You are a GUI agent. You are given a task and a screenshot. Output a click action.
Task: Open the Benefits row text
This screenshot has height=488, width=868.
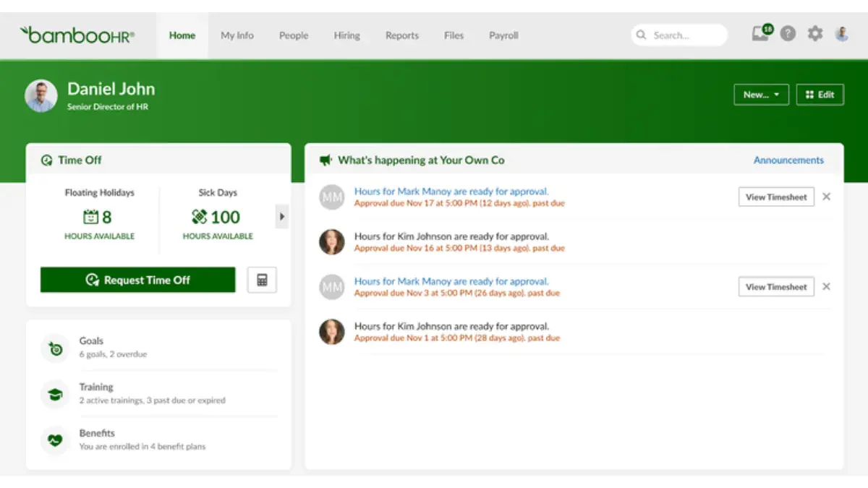(x=97, y=433)
